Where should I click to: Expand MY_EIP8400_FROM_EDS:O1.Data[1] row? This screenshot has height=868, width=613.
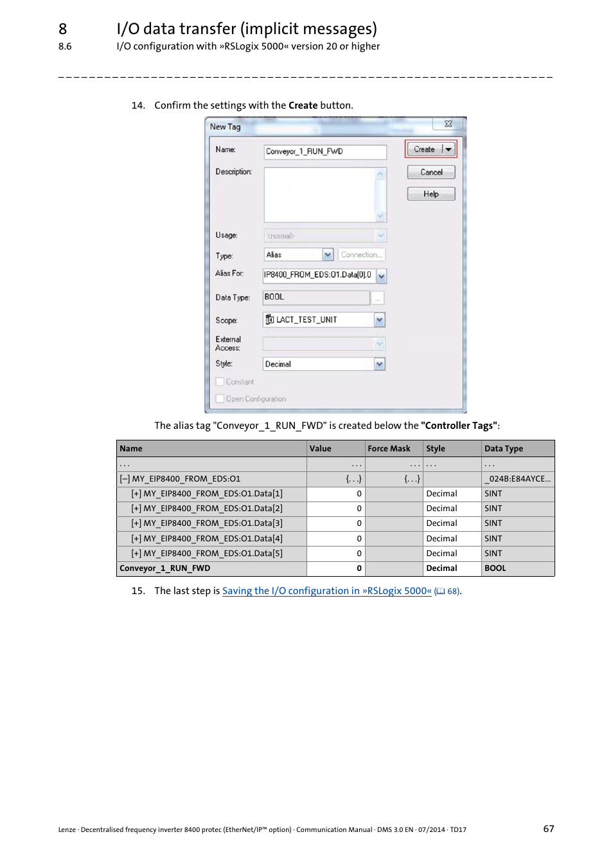(x=136, y=494)
